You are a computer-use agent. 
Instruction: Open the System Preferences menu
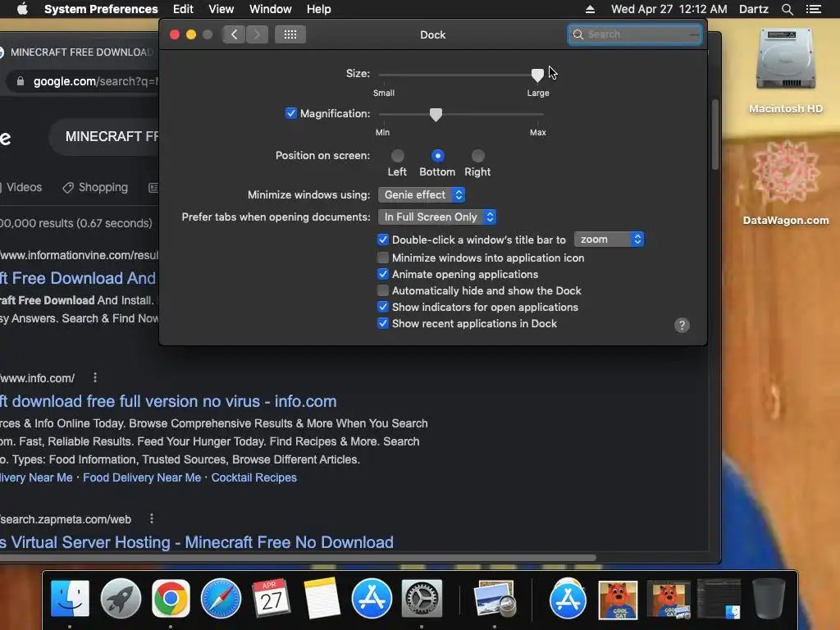click(x=101, y=9)
